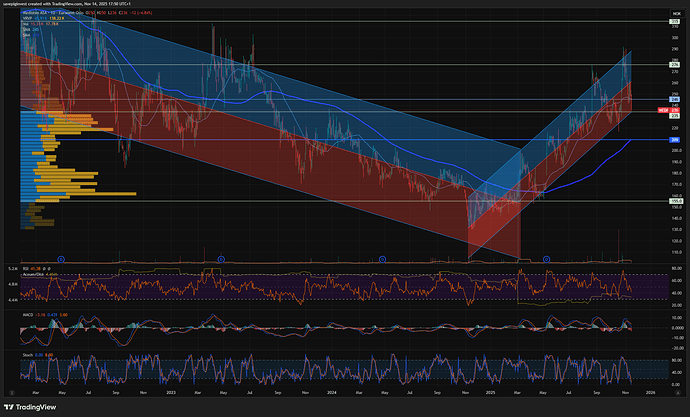Click the 155.0 price level label
The image size is (690, 417).
[x=675, y=201]
